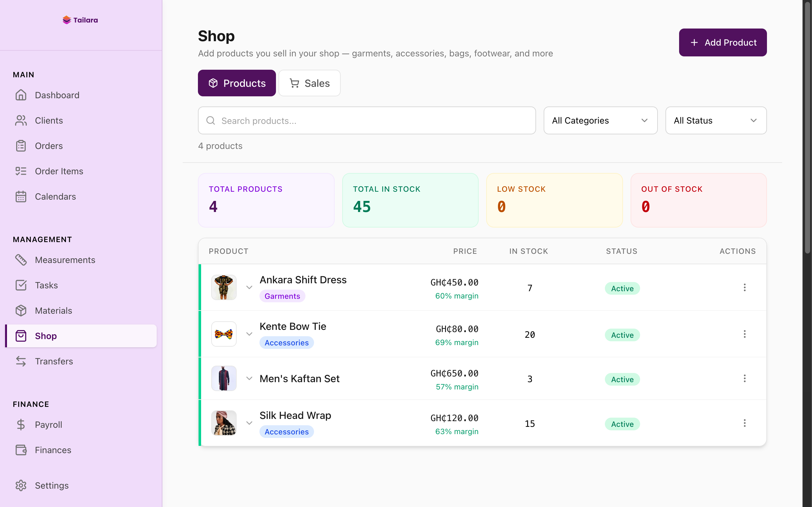Click the Add Product button
The height and width of the screenshot is (507, 812).
723,42
